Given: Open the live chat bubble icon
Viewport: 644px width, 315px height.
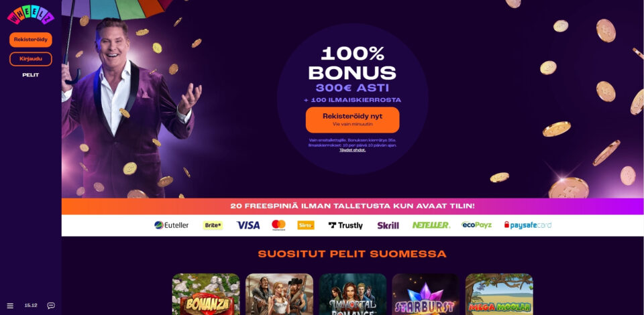Looking at the screenshot, I should pos(51,306).
